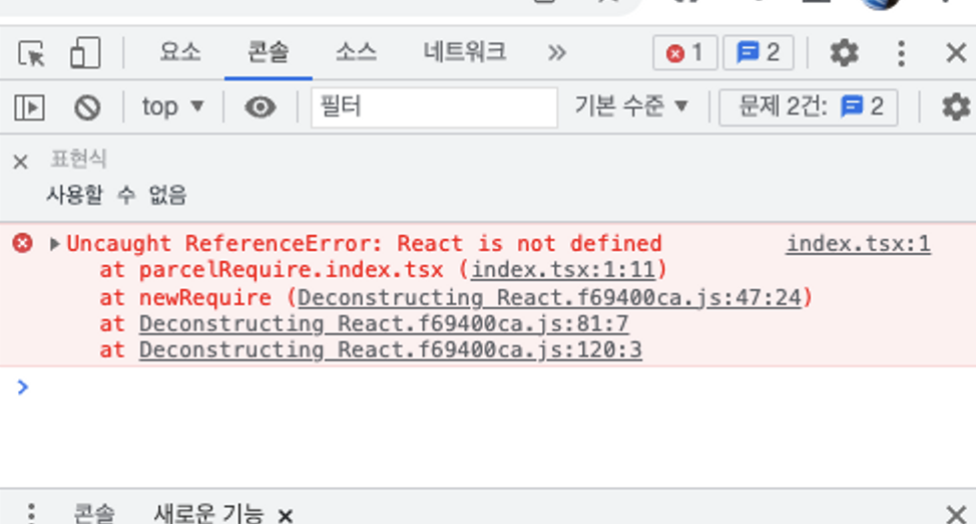Edit the 표현식 expression field

click(x=78, y=159)
